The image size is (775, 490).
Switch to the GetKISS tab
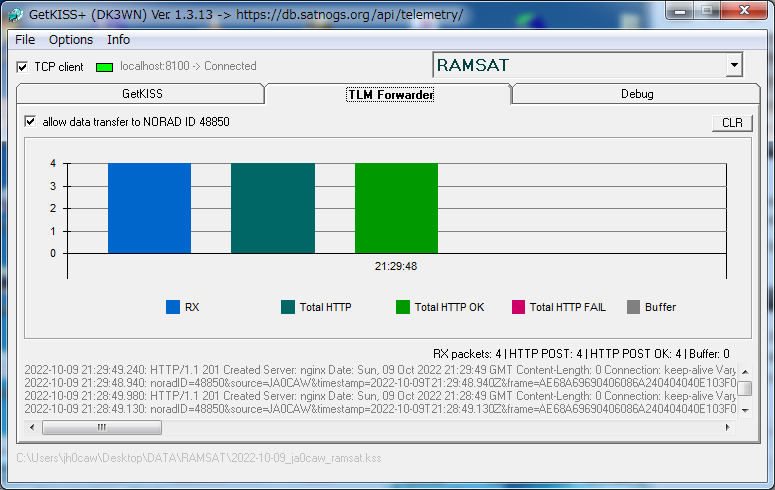[141, 93]
